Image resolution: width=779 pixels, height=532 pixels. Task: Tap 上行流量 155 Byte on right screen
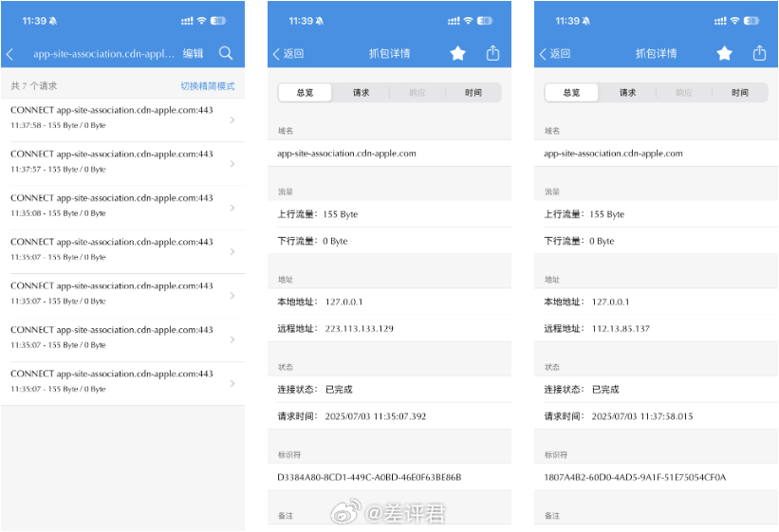coord(657,214)
